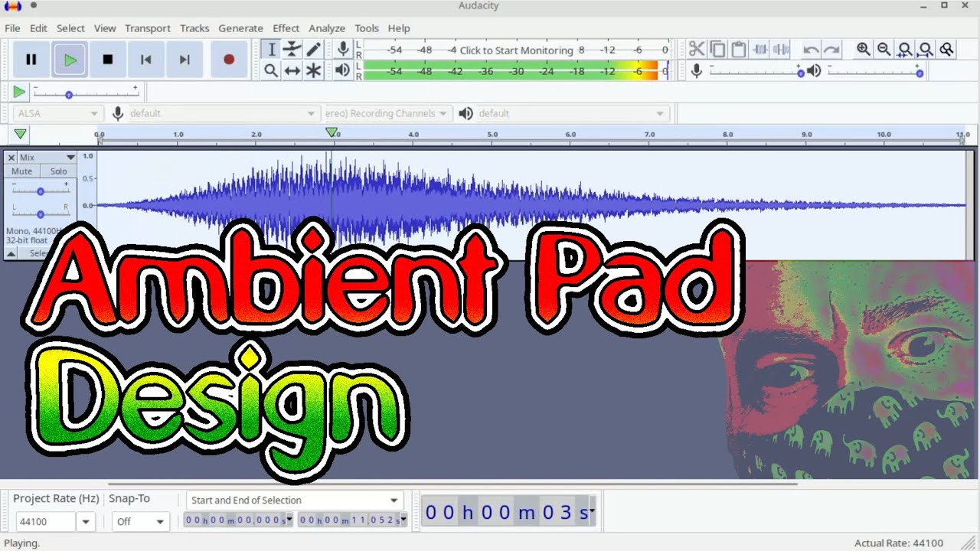This screenshot has height=551, width=980.
Task: Select the Envelope tool
Action: click(292, 50)
